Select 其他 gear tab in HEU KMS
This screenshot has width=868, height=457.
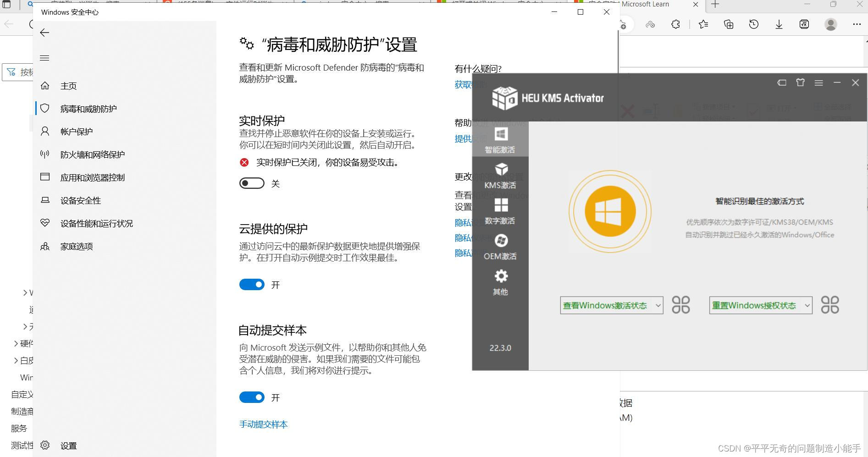500,282
